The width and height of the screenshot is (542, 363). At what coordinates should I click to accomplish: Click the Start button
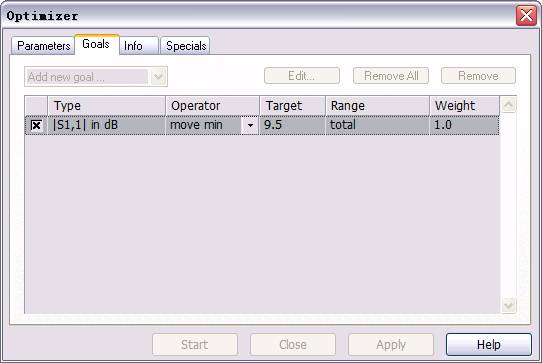pyautogui.click(x=195, y=344)
